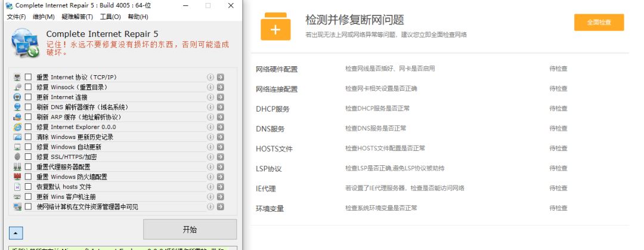Tick 使网络计算机在文件资源管理器中可见 checkbox
Viewport: 644px width, 250px height.
point(28,207)
